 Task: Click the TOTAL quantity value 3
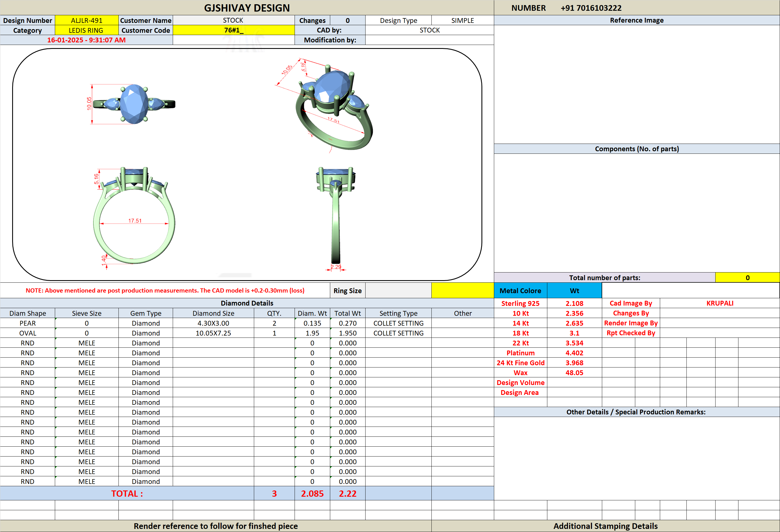[274, 493]
